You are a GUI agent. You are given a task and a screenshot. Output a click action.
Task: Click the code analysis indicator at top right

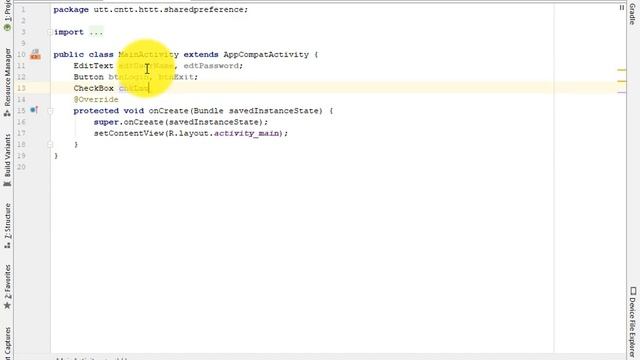coord(622,7)
